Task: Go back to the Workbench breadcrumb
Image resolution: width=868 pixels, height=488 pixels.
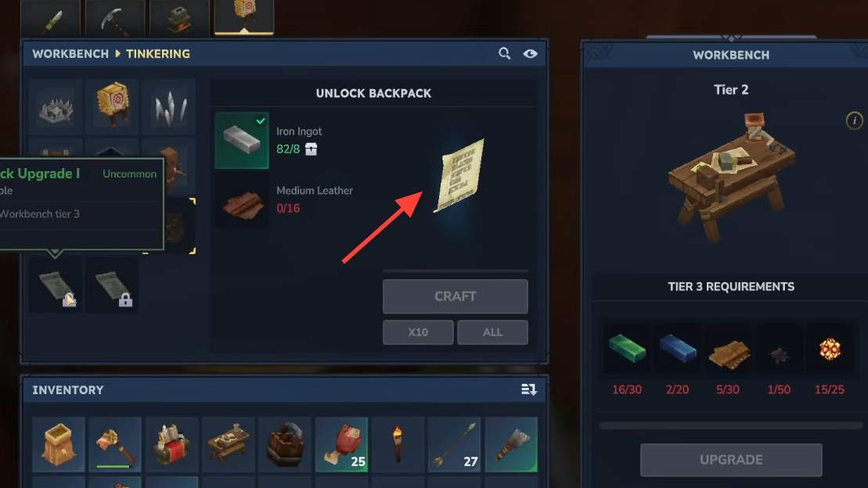Action: coord(70,54)
